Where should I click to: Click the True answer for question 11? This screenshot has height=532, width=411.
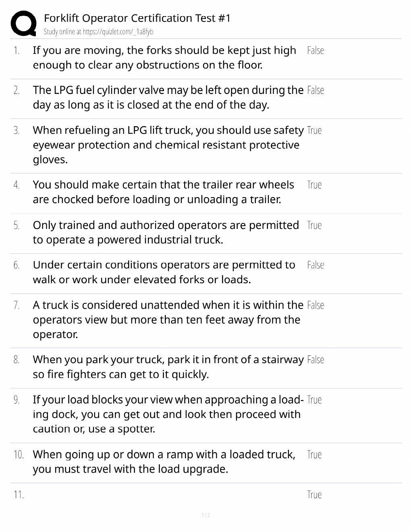(x=314, y=495)
